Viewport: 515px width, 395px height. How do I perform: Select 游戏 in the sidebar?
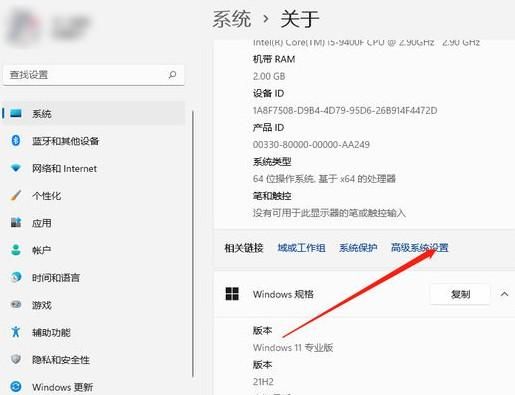[x=93, y=305]
